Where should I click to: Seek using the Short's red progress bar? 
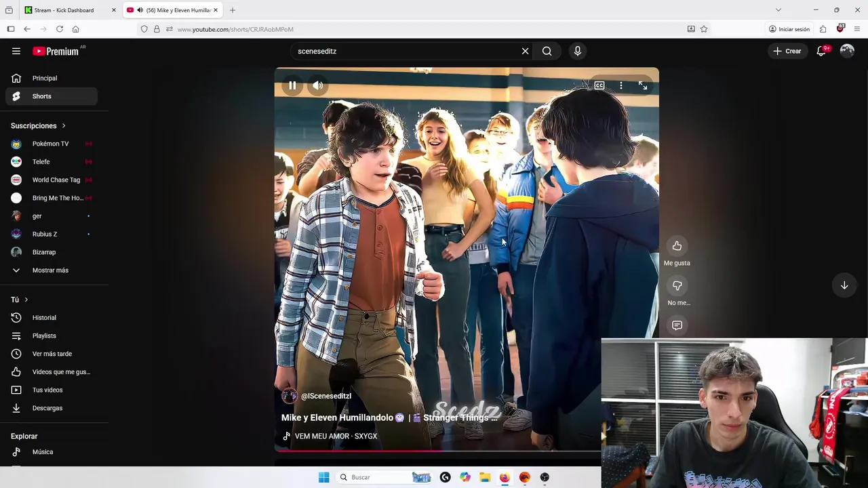tap(437, 450)
